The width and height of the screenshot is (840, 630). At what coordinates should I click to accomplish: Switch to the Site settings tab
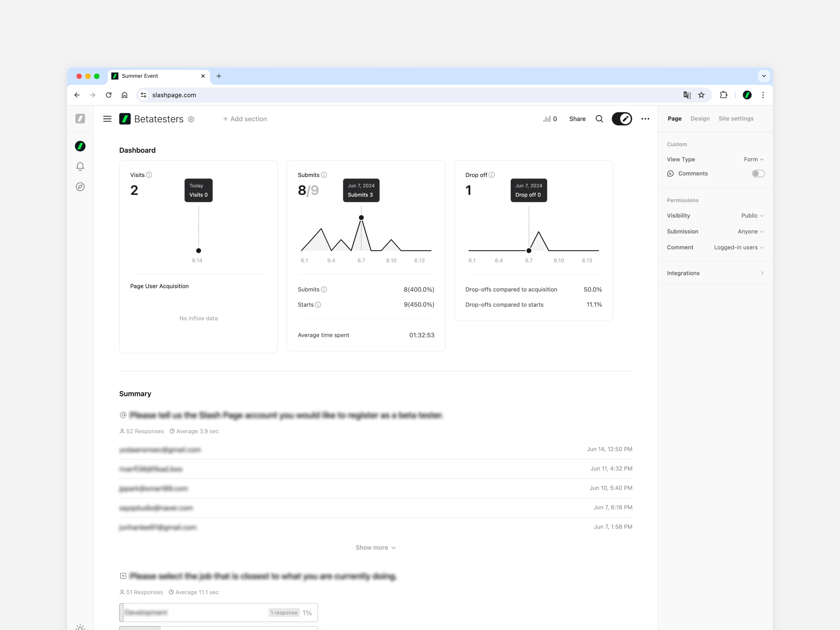click(736, 118)
